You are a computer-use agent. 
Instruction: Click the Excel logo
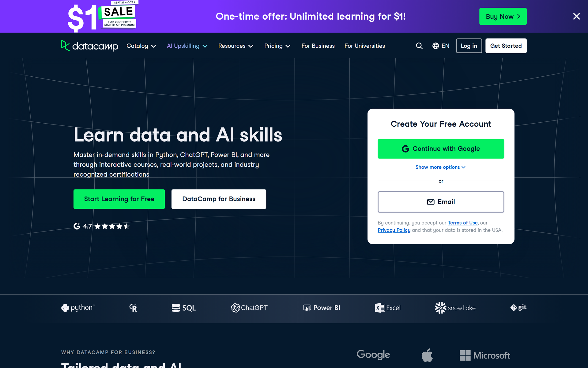pyautogui.click(x=388, y=308)
